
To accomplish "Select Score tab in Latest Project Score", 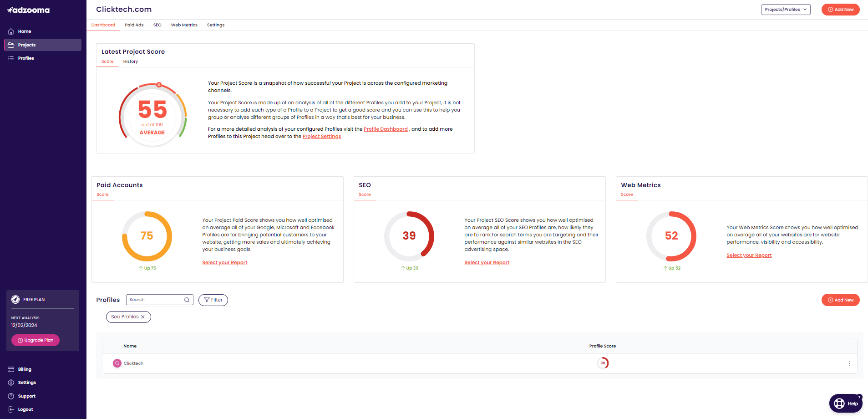I will [107, 61].
